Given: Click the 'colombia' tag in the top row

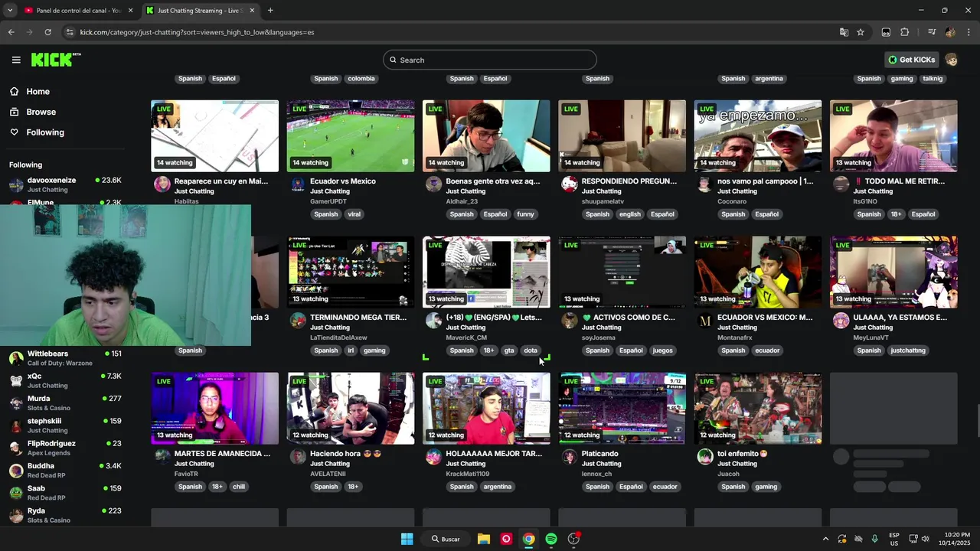Looking at the screenshot, I should (x=361, y=79).
